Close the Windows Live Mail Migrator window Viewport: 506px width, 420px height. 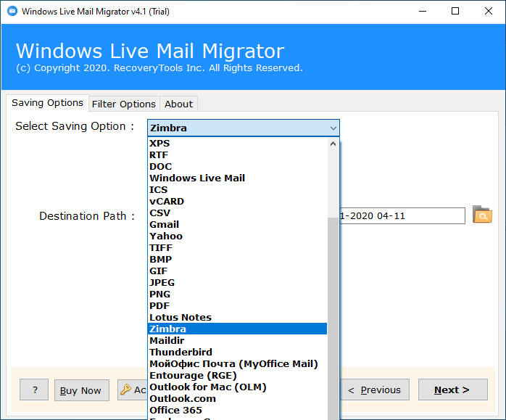(x=489, y=11)
